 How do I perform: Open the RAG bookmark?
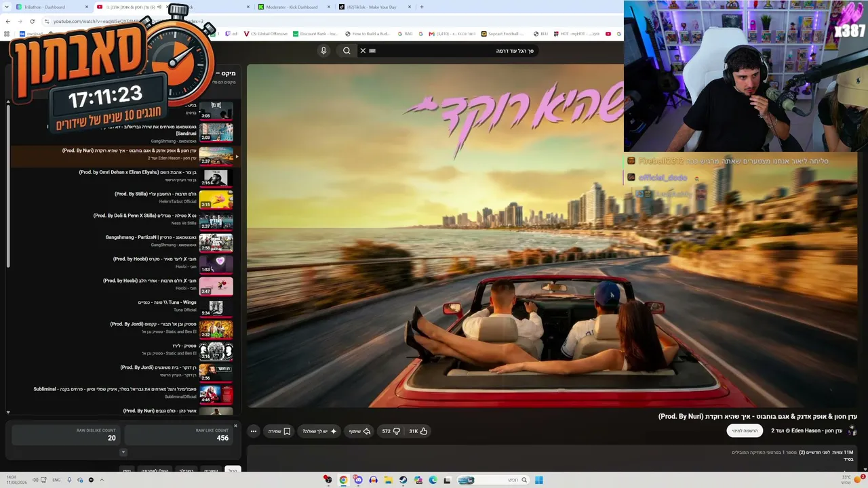click(x=405, y=34)
